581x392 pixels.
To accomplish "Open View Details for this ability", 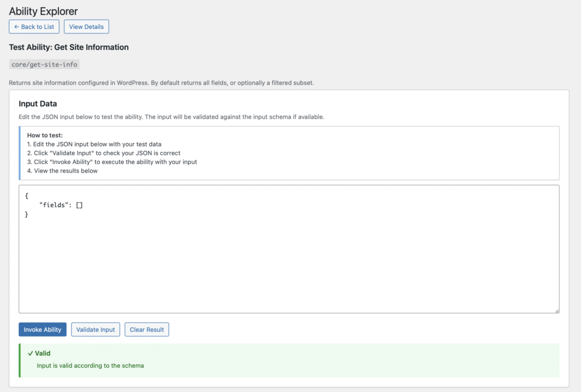I will [x=86, y=27].
